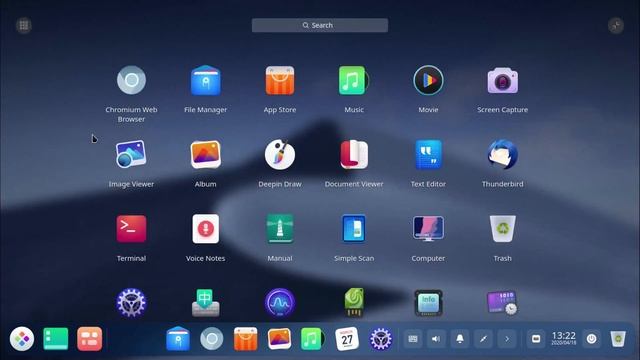Click the keyboard layout indicator in the dock

pyautogui.click(x=536, y=339)
